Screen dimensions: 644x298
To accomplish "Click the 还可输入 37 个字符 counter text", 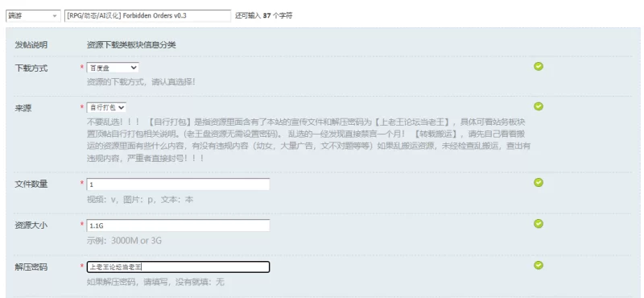I will 264,16.
